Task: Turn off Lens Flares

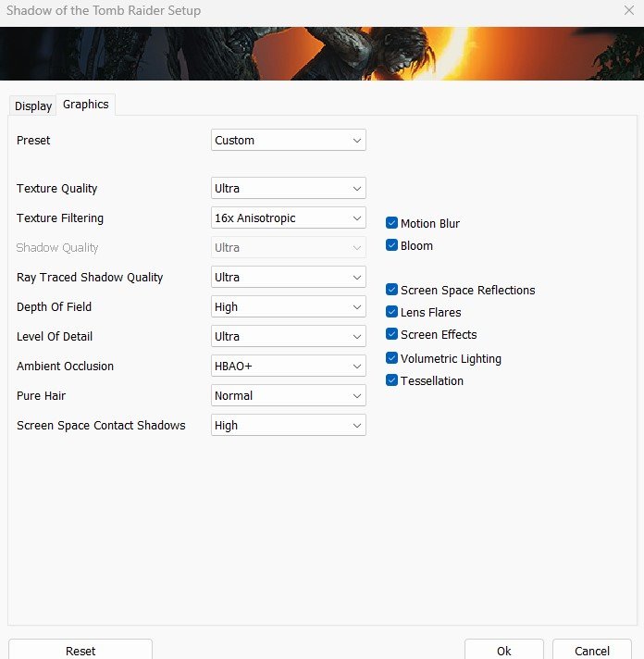Action: tap(391, 312)
